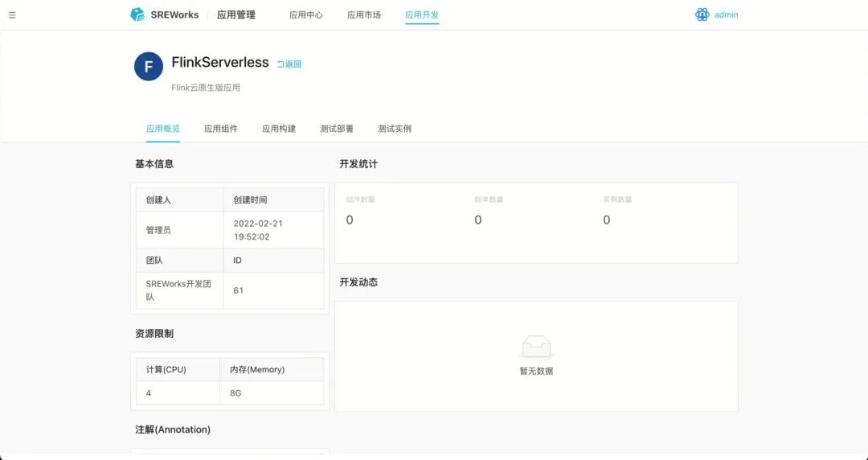Viewport: 868px width, 460px height.
Task: Click the 返回 back link
Action: click(x=289, y=64)
